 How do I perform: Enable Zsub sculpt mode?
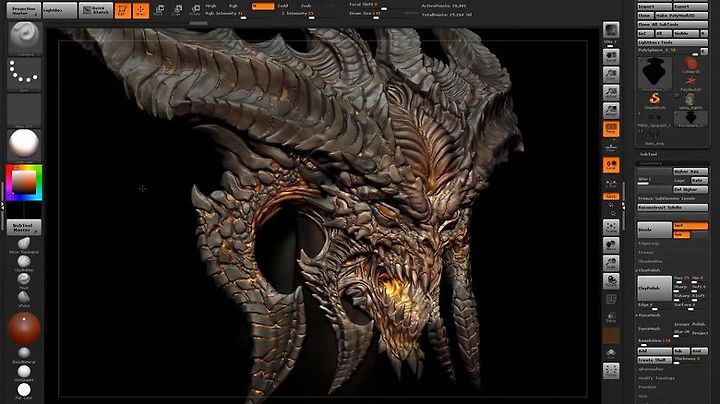click(x=306, y=6)
